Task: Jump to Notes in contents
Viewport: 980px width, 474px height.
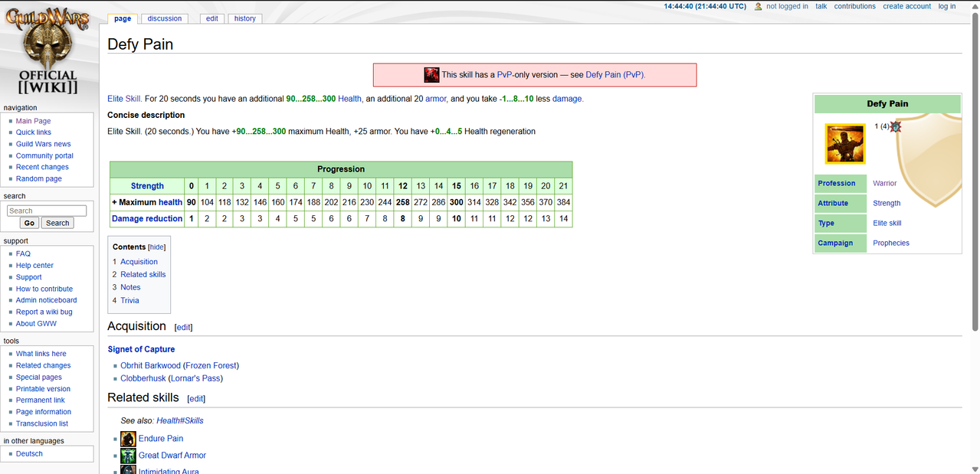Action: point(130,287)
